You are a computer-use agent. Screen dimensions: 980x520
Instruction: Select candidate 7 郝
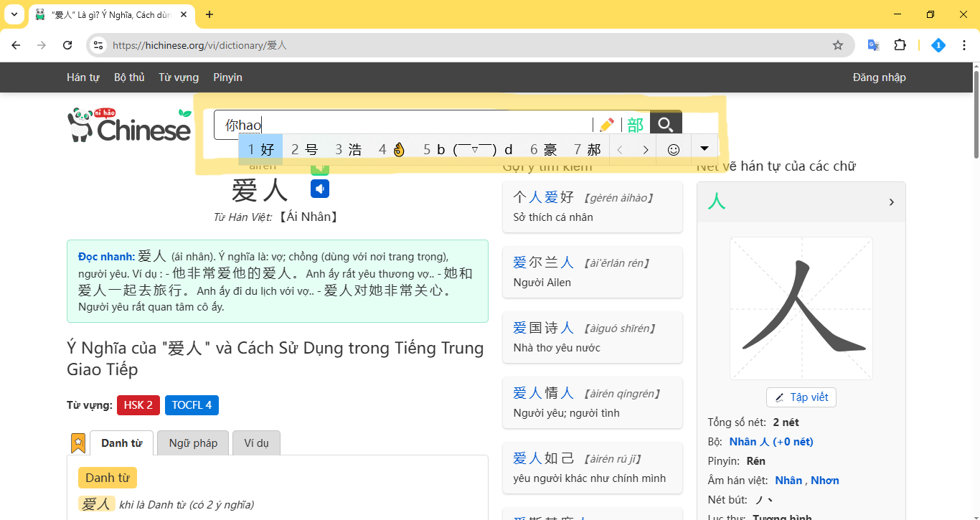point(588,149)
